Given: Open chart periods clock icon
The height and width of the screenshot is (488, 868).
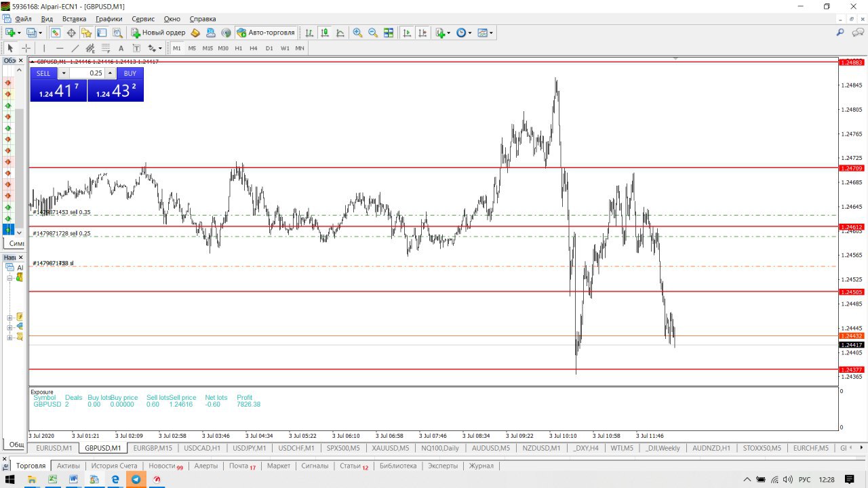Looking at the screenshot, I should (461, 33).
